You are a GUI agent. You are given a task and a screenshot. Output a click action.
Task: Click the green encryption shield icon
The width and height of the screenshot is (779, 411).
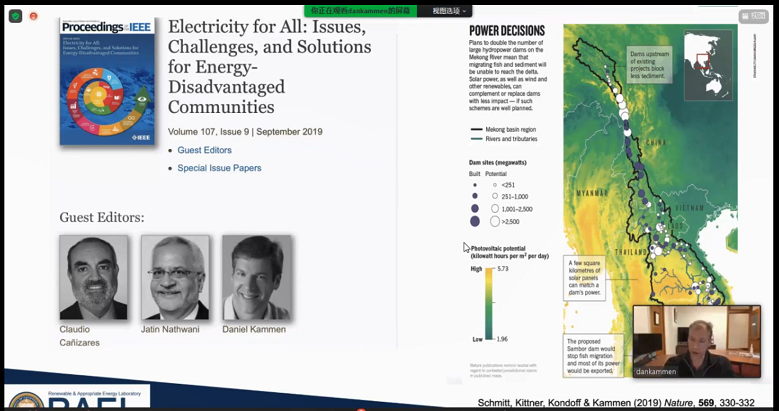click(x=12, y=16)
